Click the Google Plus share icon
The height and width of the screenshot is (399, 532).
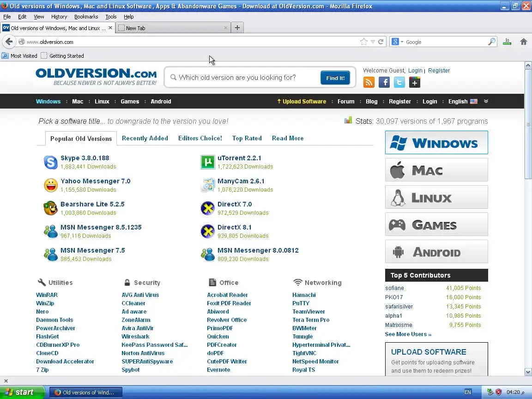tap(415, 83)
